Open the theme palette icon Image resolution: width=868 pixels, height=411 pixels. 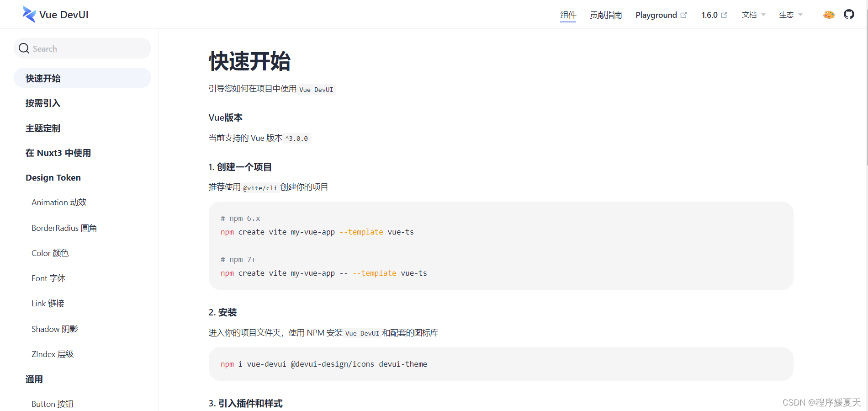pyautogui.click(x=829, y=15)
